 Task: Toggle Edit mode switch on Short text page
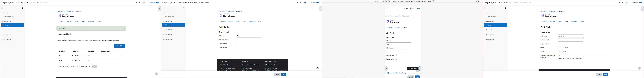click(318, 3)
